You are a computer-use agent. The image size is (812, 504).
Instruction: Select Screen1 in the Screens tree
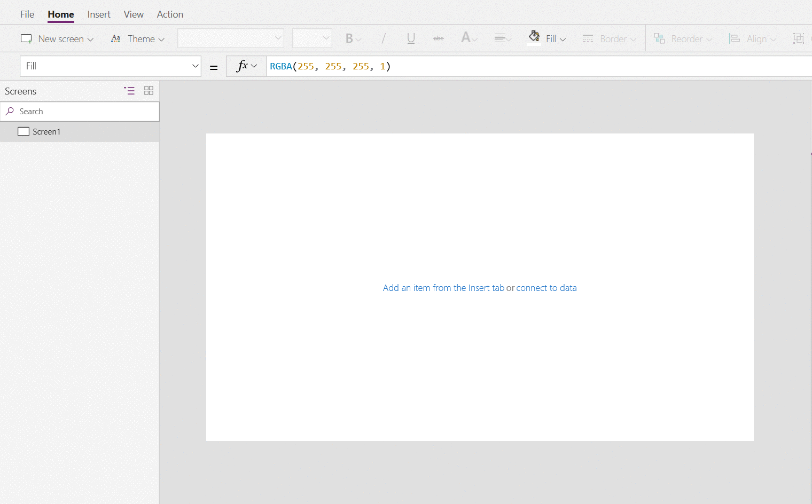[x=46, y=132]
